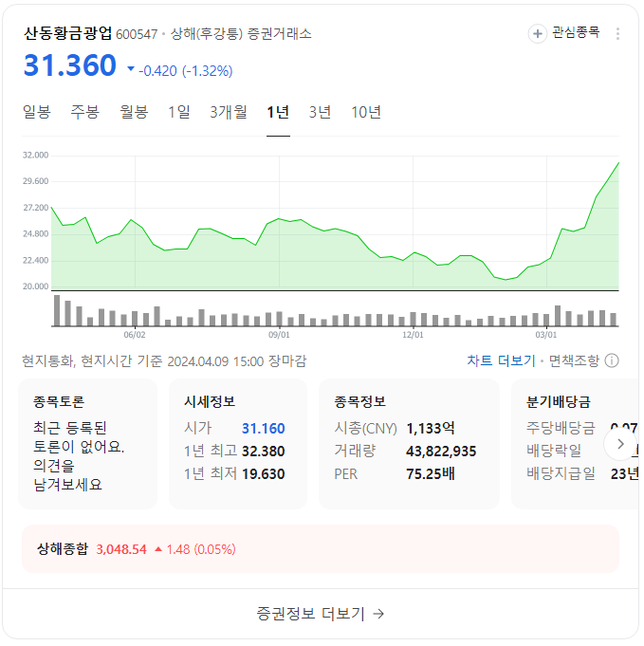Click the 1년 최고 value 32.380
This screenshot has height=646, width=644.
click(264, 452)
